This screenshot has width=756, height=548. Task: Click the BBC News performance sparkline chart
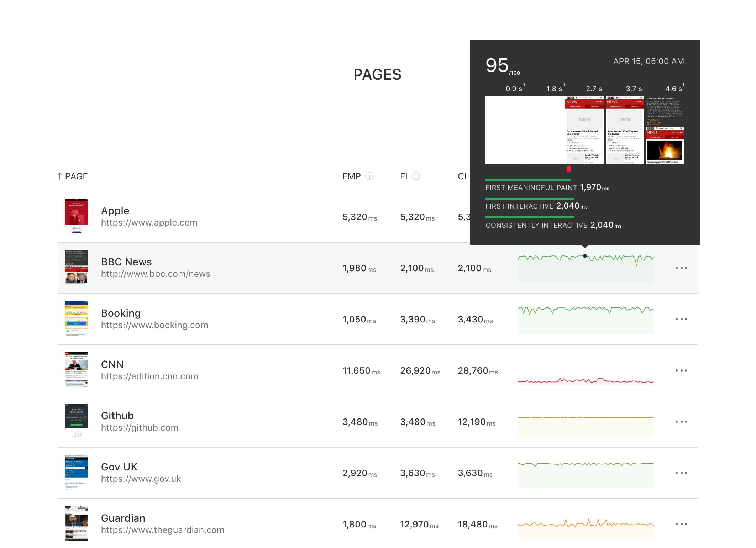tap(586, 268)
